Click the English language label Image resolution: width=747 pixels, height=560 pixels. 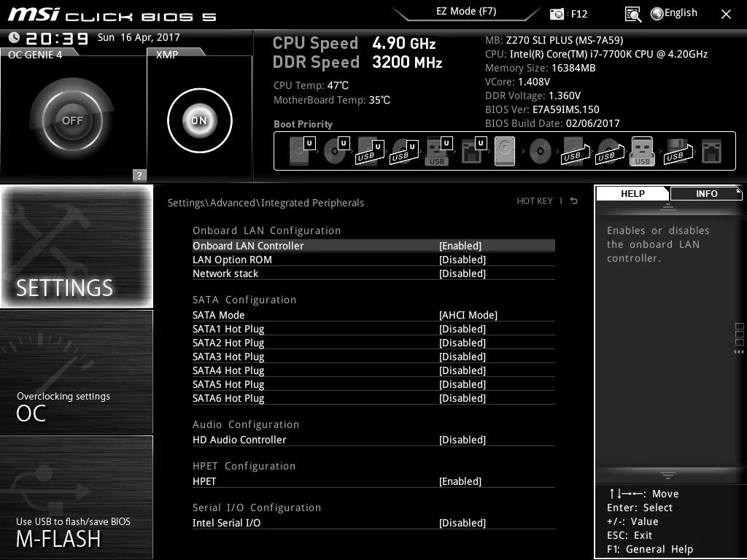coord(681,13)
